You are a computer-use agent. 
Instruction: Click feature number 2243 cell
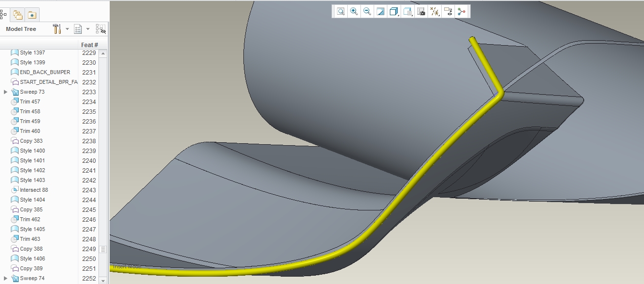pyautogui.click(x=89, y=190)
